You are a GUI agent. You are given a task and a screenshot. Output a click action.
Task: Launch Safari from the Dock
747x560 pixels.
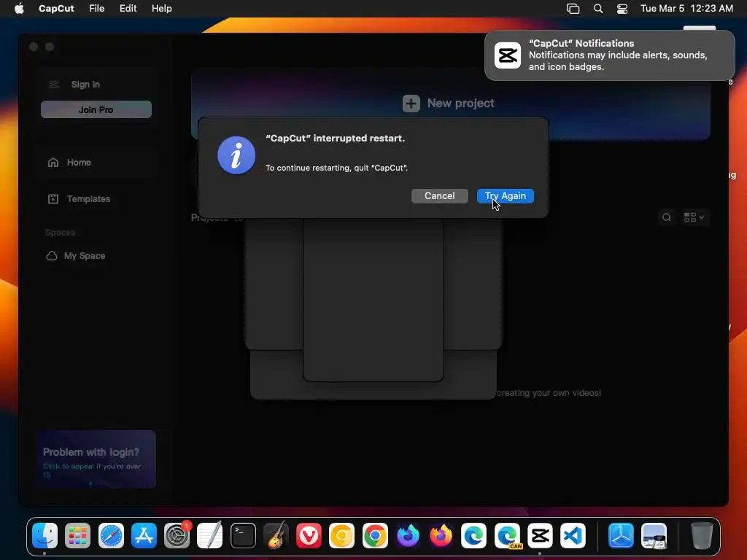pos(111,536)
